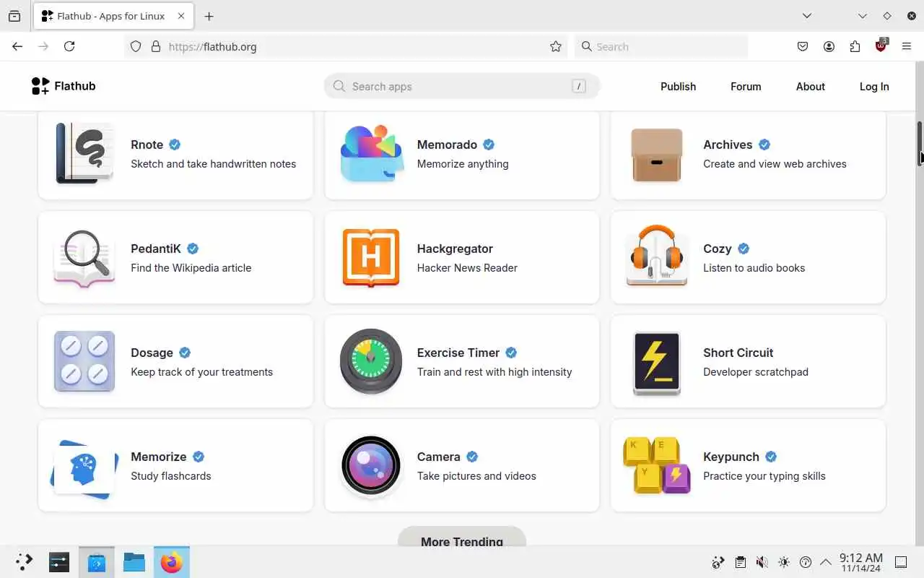Click the Flathub logo in header

pyautogui.click(x=64, y=86)
